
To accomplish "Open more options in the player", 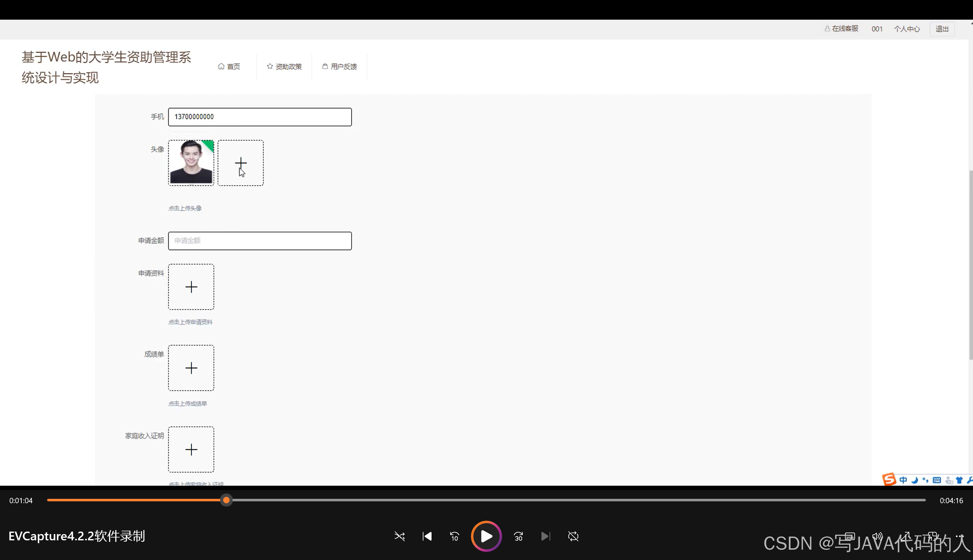I will coord(960,536).
